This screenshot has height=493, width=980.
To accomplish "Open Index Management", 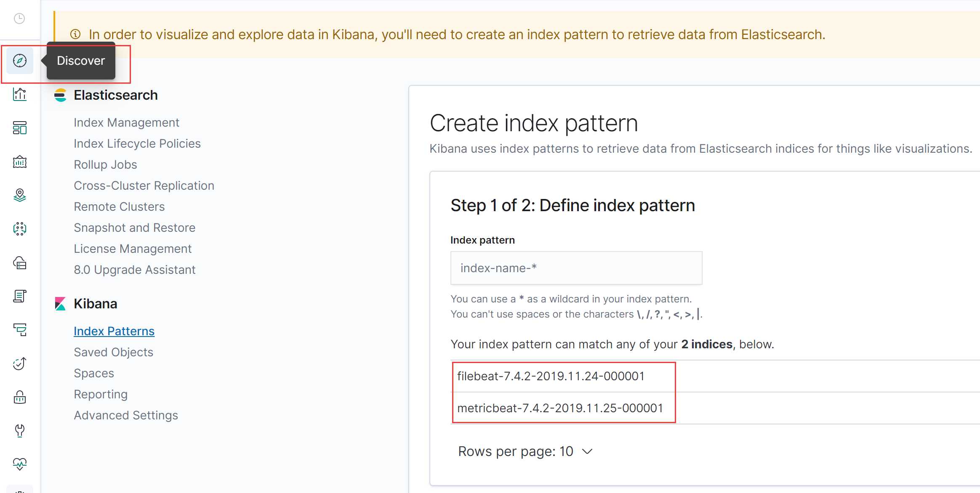I will tap(126, 122).
